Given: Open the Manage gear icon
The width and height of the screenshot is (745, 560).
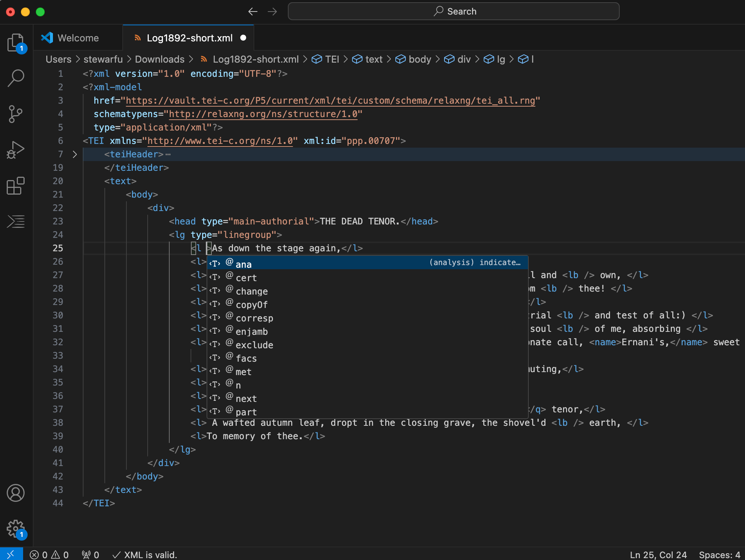Looking at the screenshot, I should tap(16, 528).
